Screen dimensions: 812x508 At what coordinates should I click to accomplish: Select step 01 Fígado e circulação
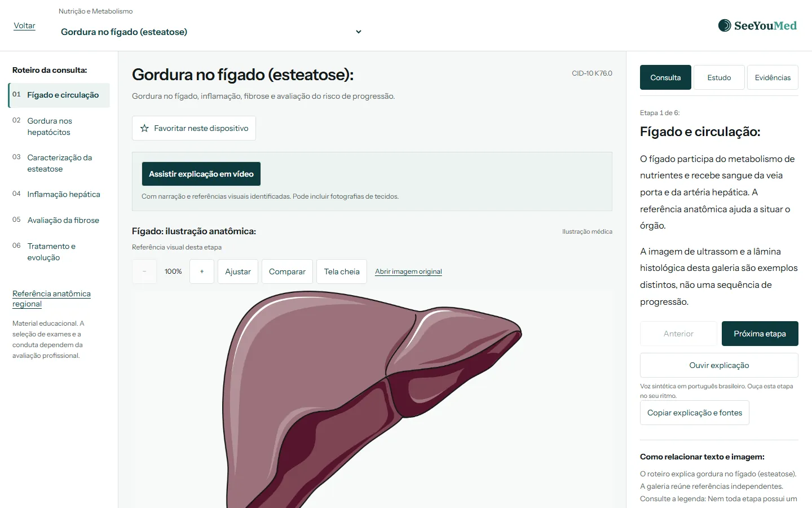pos(59,95)
